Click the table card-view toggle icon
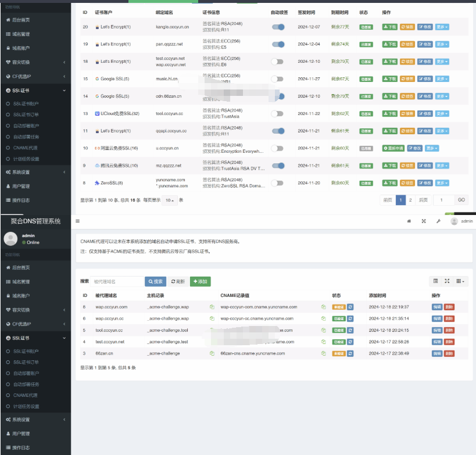Image resolution: width=476 pixels, height=455 pixels. tap(435, 281)
